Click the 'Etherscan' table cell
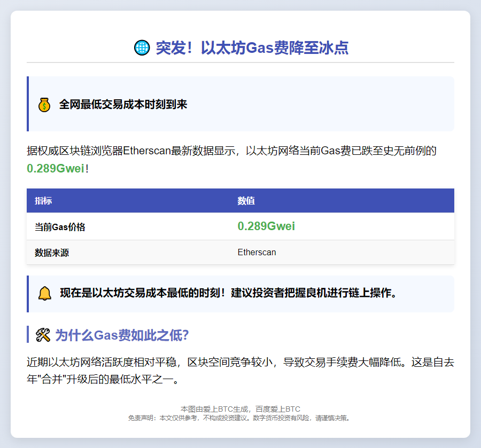Image resolution: width=481 pixels, height=448 pixels. [257, 252]
